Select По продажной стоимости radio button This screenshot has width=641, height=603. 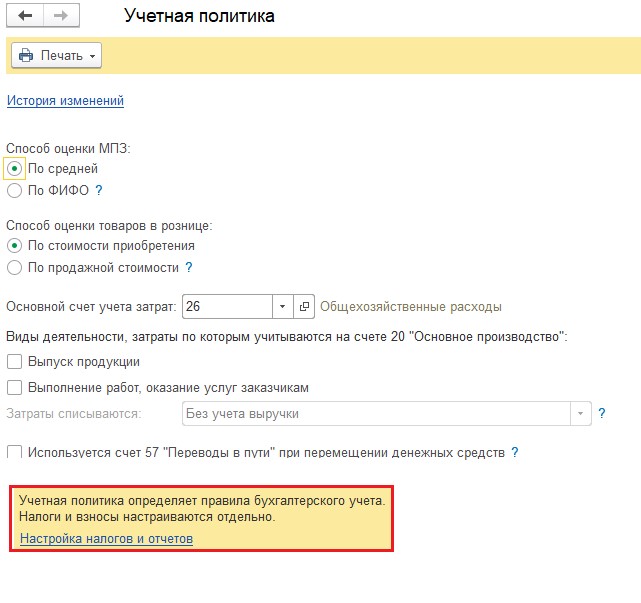[14, 268]
